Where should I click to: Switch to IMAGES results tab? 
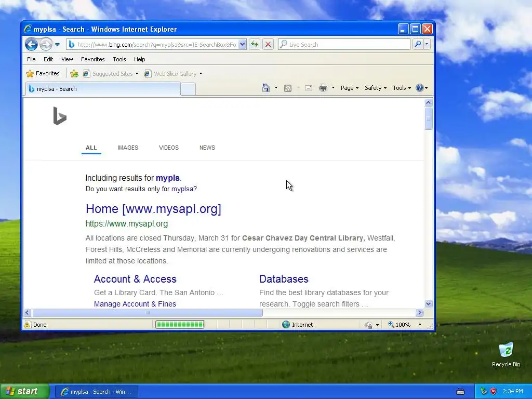click(128, 148)
